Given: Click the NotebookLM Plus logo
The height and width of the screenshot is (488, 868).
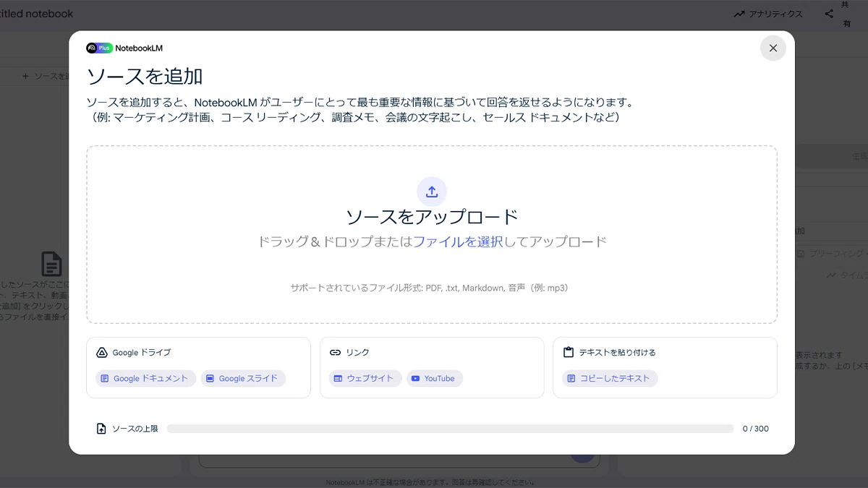Looking at the screenshot, I should 124,48.
